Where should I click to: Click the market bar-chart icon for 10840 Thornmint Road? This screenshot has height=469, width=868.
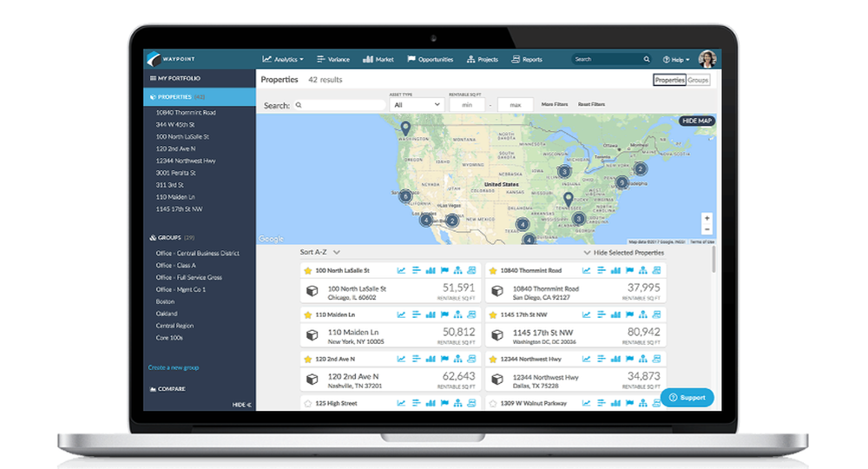tap(615, 270)
